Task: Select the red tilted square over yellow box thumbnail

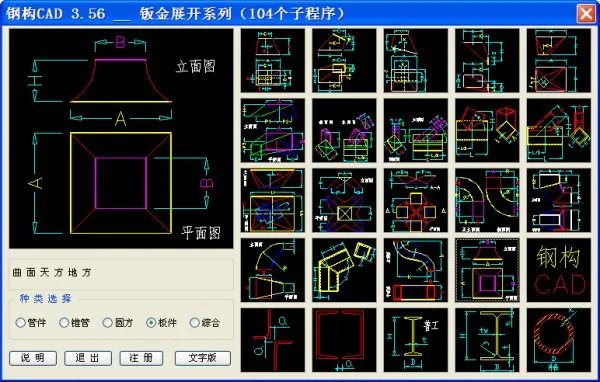Action: pos(487,131)
